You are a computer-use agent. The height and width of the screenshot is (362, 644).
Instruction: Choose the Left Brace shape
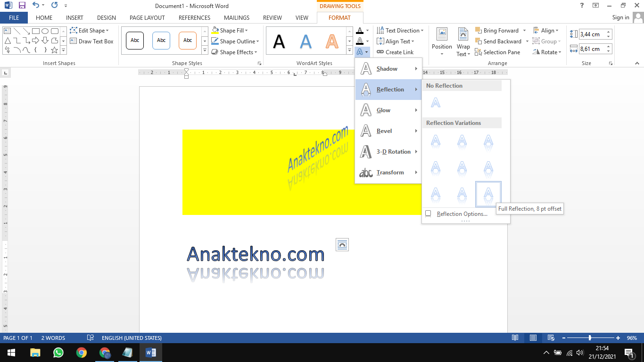pos(35,50)
